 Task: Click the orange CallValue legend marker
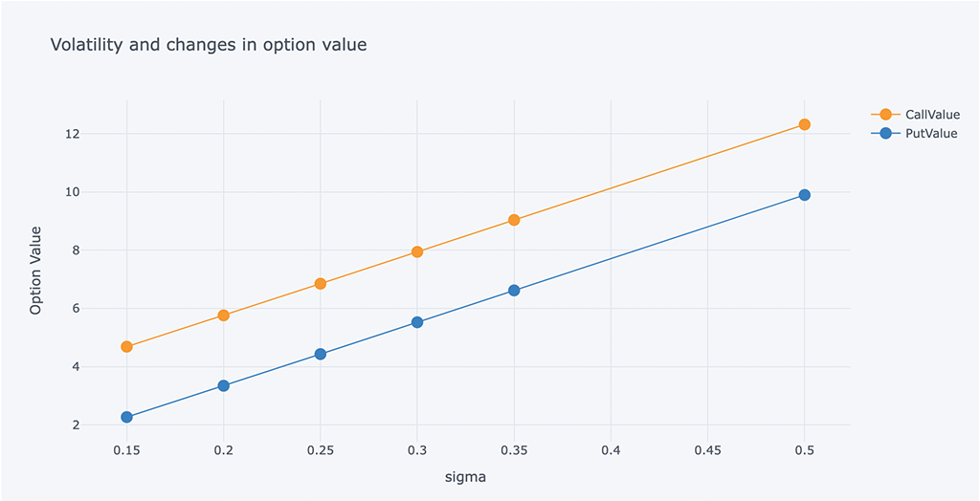885,115
